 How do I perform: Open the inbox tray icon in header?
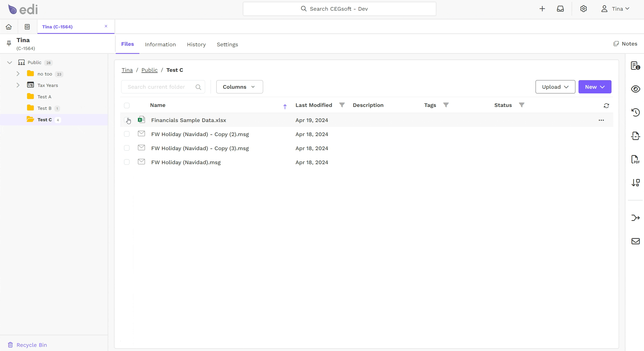point(560,9)
